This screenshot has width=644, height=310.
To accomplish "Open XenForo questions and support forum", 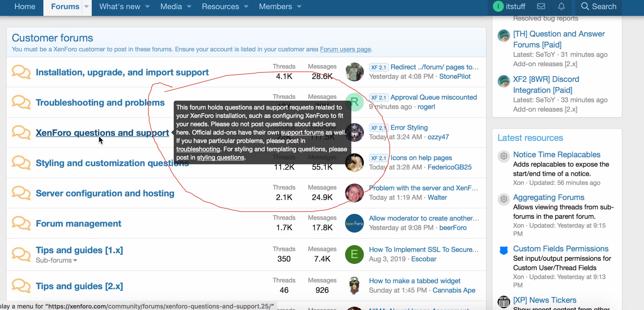I will point(102,133).
